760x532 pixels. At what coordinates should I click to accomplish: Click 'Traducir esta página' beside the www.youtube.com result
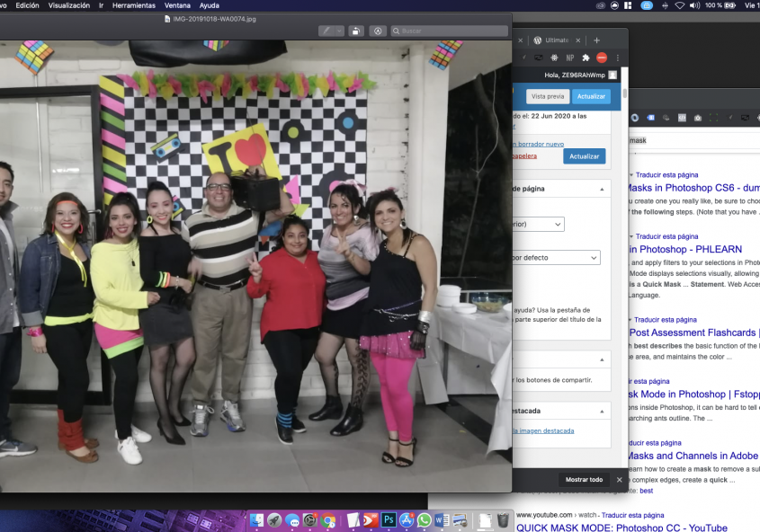coord(633,515)
